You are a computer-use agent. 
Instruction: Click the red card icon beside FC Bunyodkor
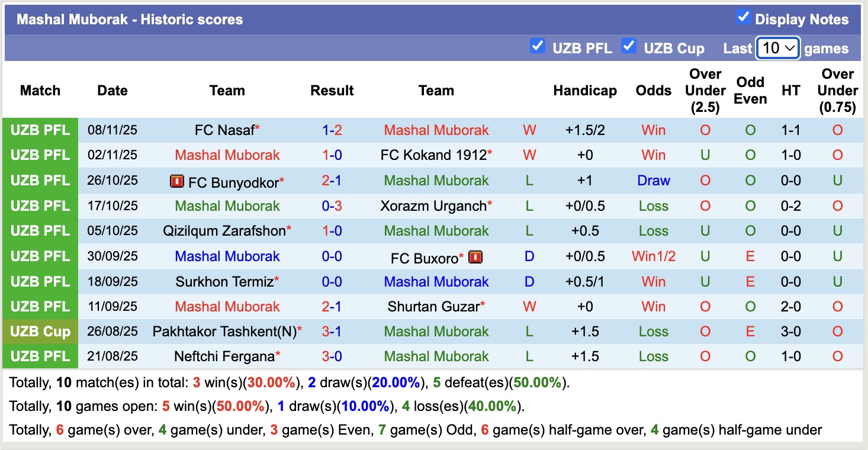click(x=176, y=181)
